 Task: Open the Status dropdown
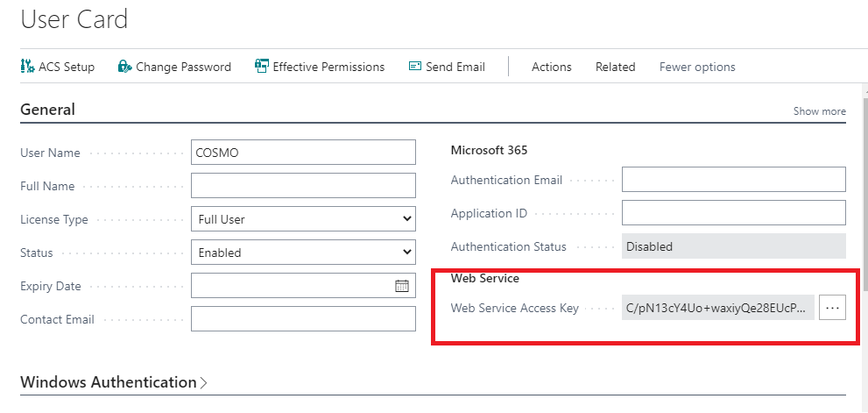[303, 253]
